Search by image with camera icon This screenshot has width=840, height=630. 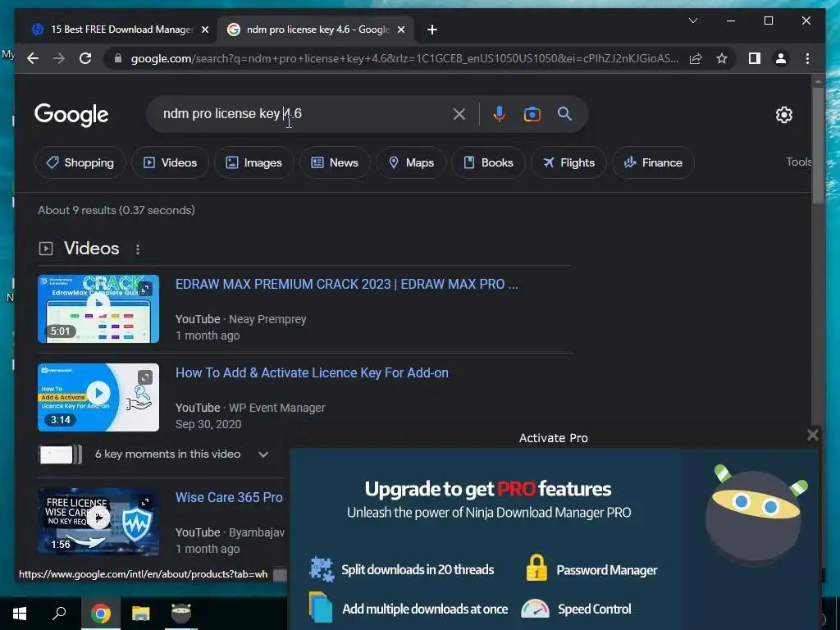point(532,114)
